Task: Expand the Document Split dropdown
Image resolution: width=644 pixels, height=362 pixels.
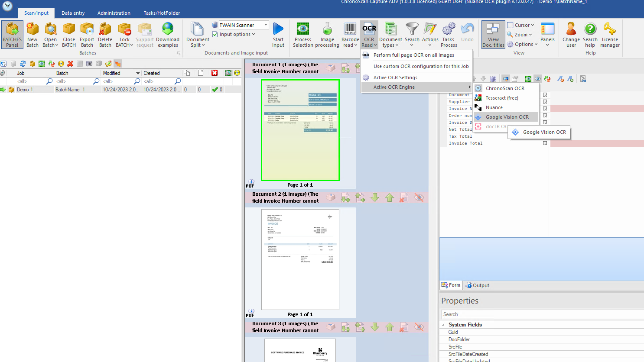Action: click(198, 45)
